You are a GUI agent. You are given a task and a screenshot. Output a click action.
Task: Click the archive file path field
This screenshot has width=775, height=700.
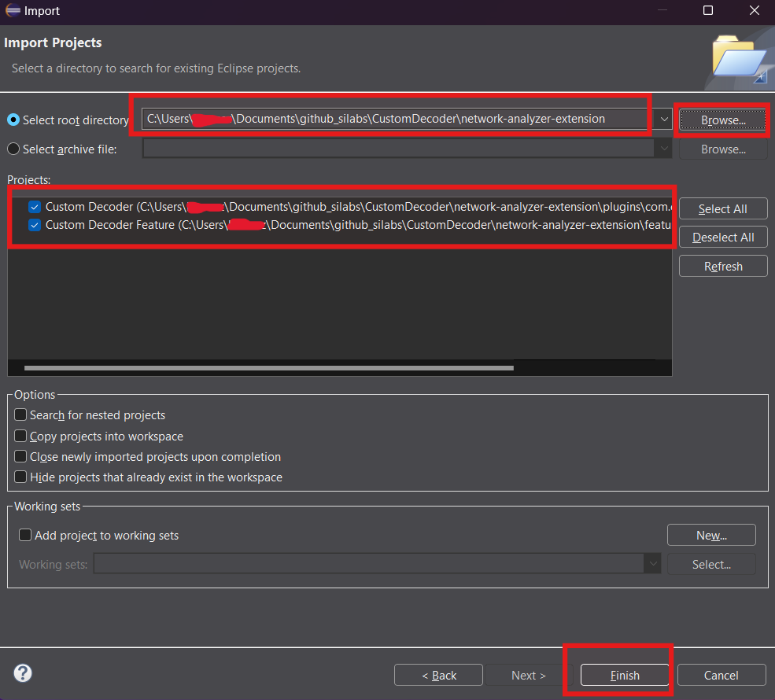coord(398,148)
